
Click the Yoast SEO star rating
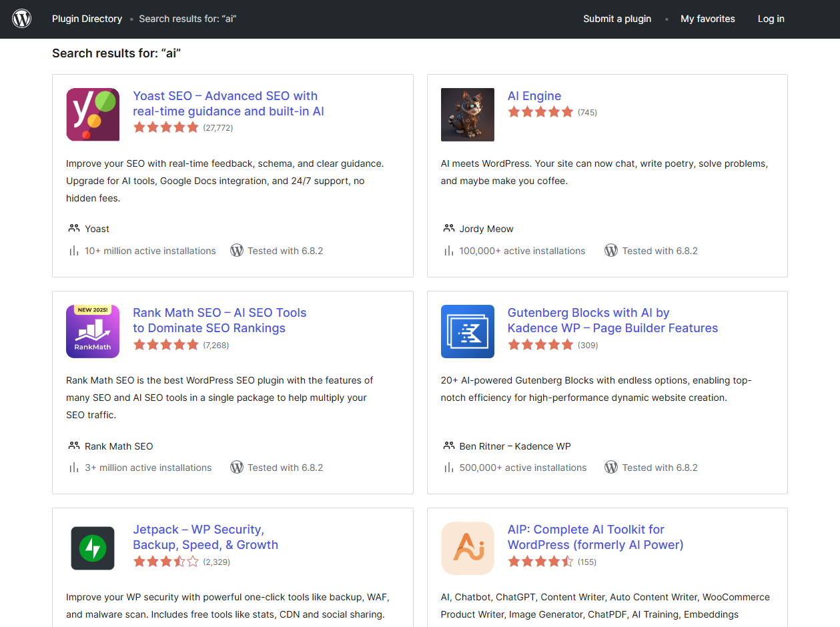[166, 127]
